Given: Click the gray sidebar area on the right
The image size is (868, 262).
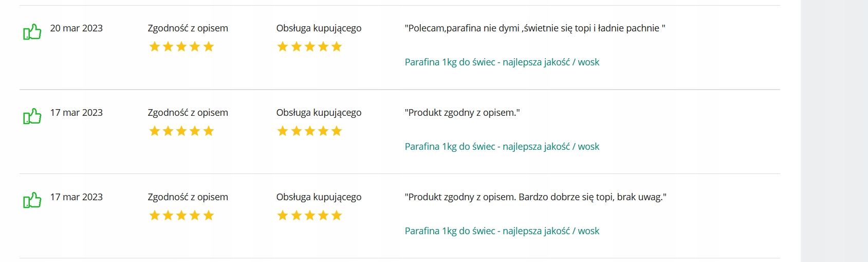Looking at the screenshot, I should coord(834,131).
